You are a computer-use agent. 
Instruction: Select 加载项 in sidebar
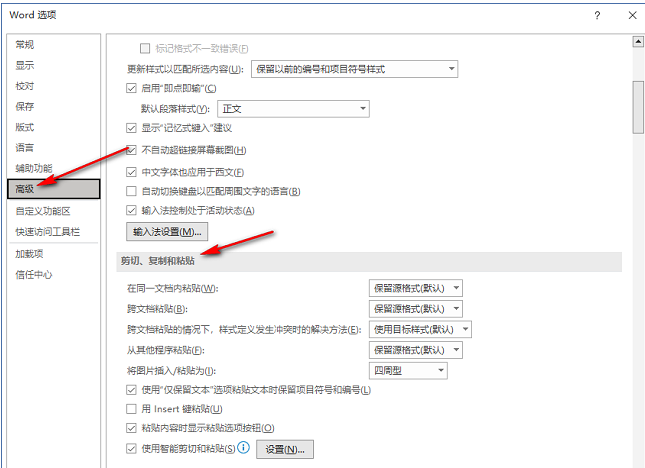click(x=53, y=254)
